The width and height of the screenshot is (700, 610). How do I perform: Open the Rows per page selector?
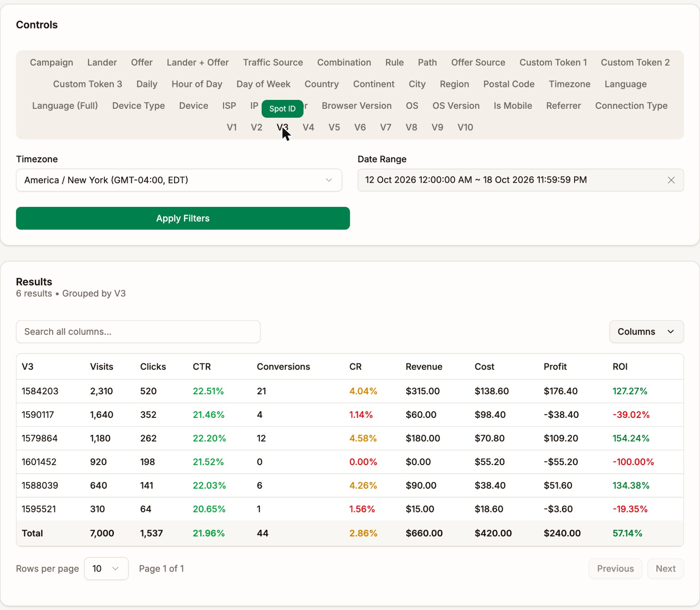(x=106, y=569)
